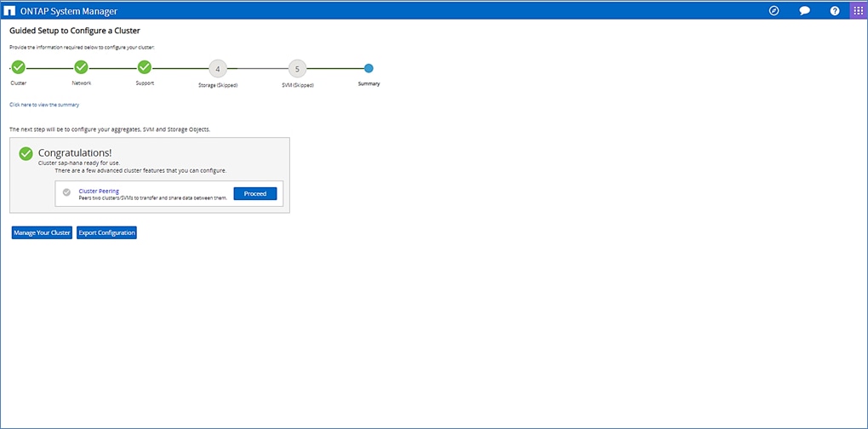Click the ONTAP System Manager title
The height and width of the screenshot is (429, 868).
pos(69,11)
